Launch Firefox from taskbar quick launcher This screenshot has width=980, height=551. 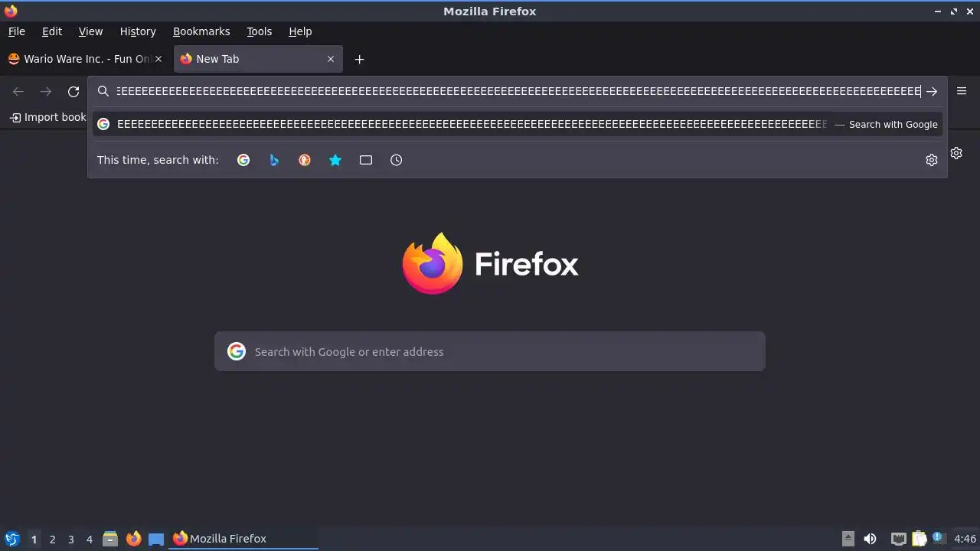coord(133,539)
